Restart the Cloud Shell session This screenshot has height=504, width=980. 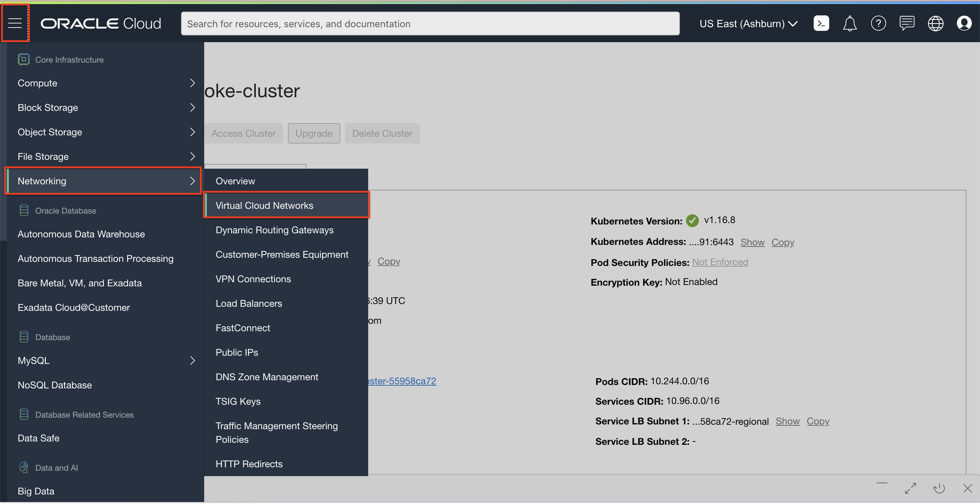[938, 488]
